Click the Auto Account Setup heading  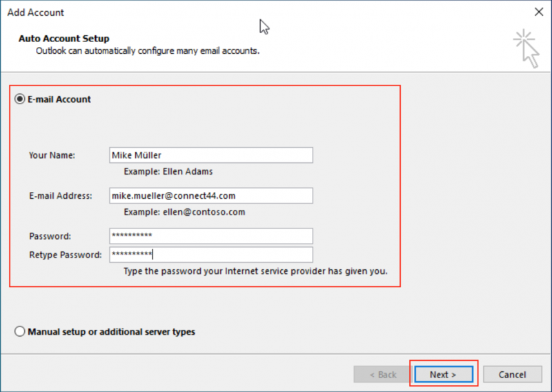pyautogui.click(x=63, y=39)
